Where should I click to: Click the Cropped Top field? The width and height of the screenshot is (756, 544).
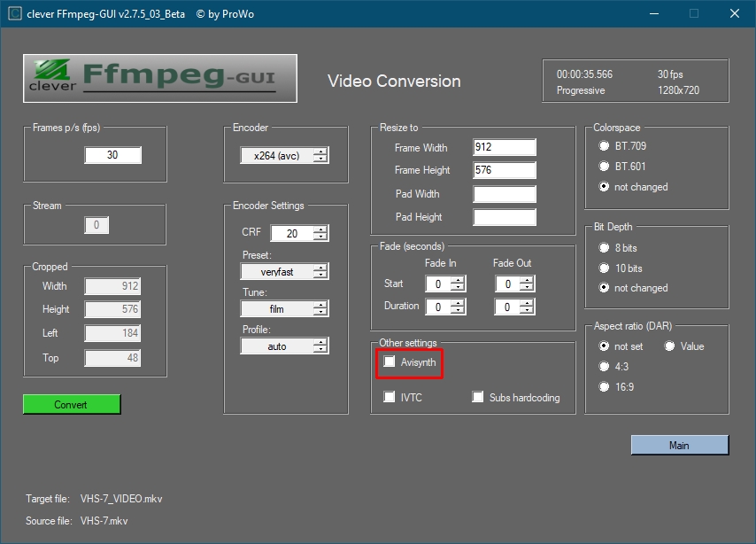(112, 358)
